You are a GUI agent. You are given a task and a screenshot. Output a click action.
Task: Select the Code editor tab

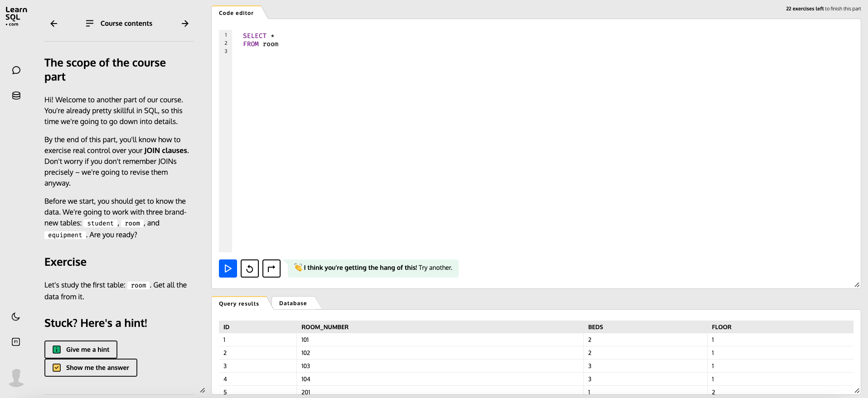pyautogui.click(x=236, y=13)
